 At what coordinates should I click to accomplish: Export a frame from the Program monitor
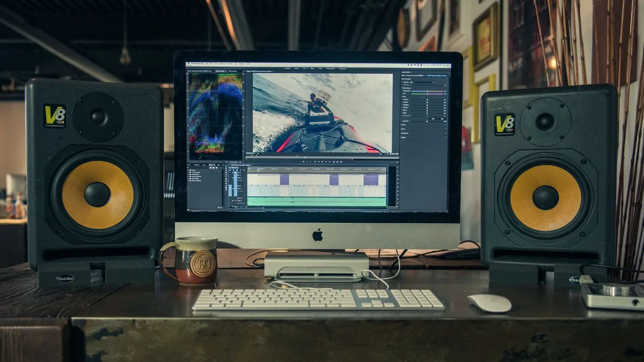[x=341, y=161]
